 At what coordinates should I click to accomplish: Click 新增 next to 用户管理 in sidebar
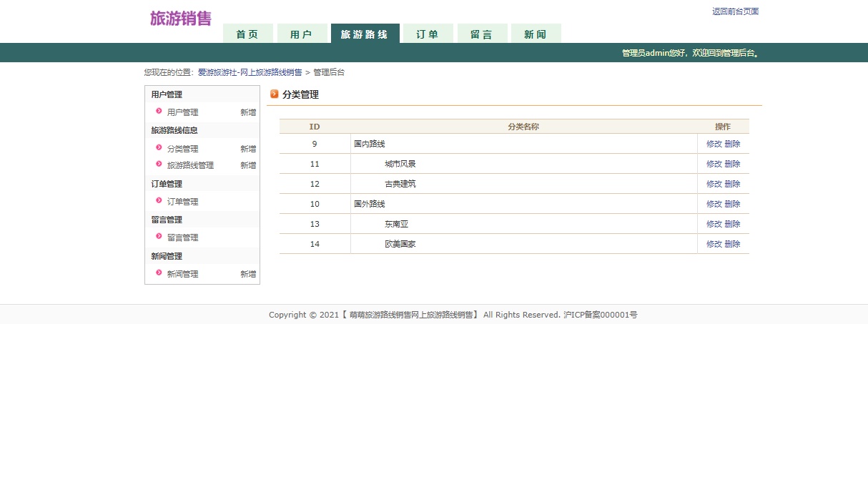(247, 112)
